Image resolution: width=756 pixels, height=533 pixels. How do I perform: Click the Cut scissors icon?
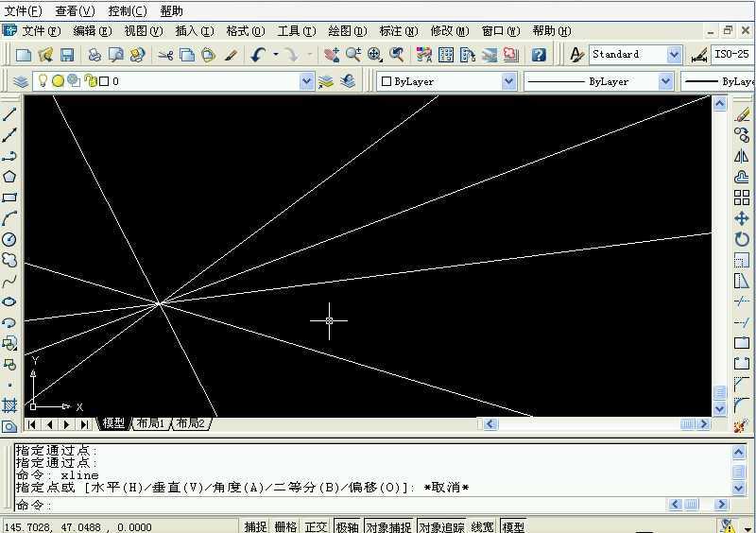[x=165, y=55]
